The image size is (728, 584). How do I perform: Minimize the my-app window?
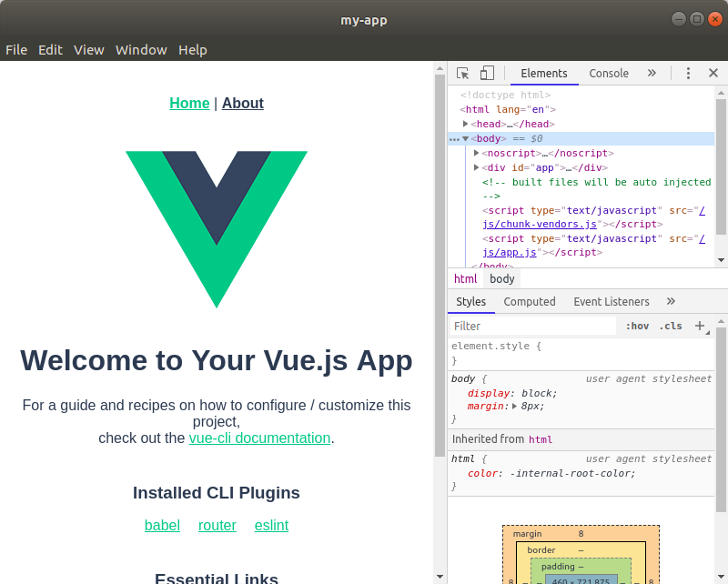(679, 19)
